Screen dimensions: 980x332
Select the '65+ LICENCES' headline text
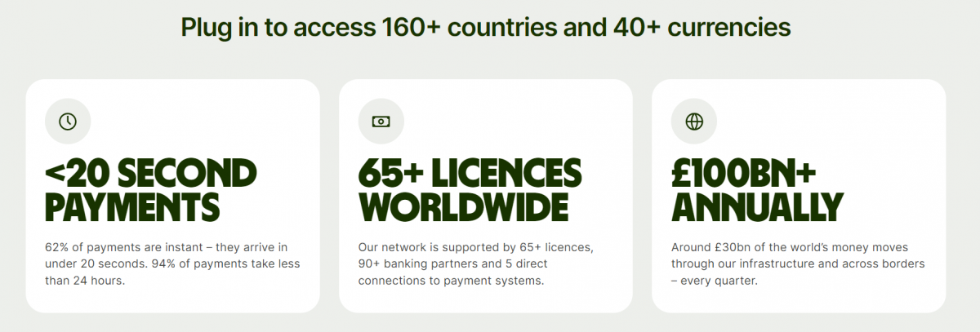click(470, 173)
